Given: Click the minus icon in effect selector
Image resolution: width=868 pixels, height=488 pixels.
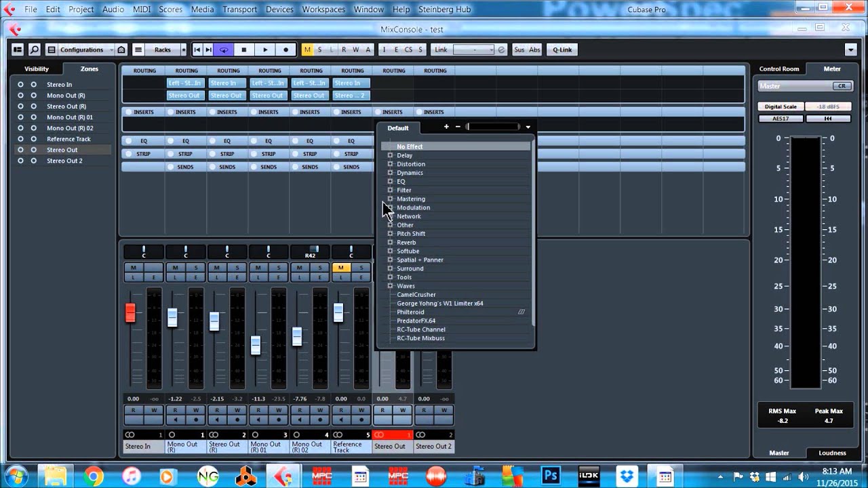Looking at the screenshot, I should [x=458, y=127].
